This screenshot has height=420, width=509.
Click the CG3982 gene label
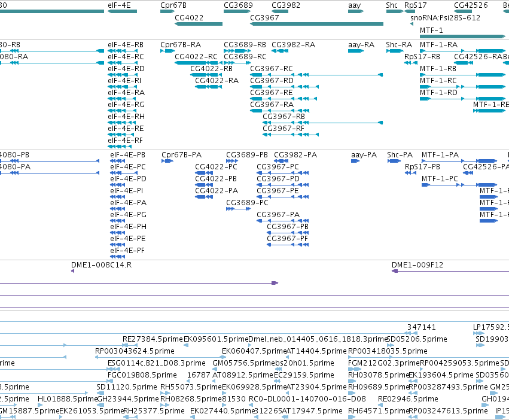coord(286,5)
